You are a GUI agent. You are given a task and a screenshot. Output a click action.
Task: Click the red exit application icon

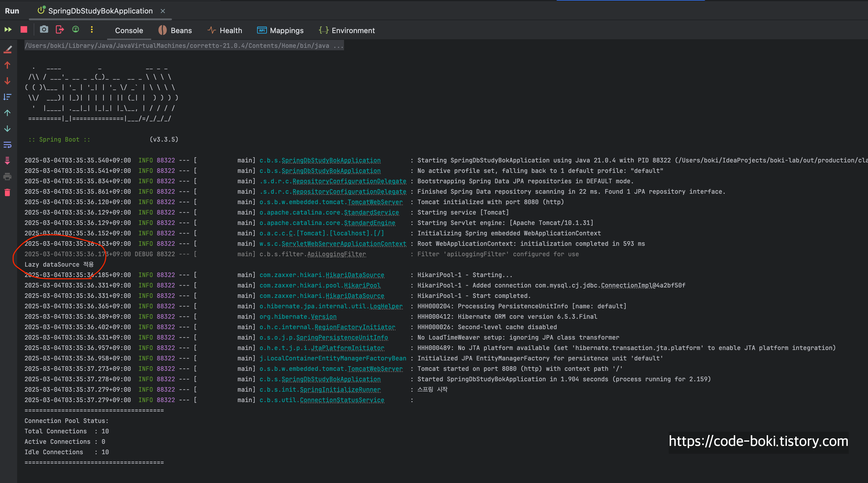[60, 30]
